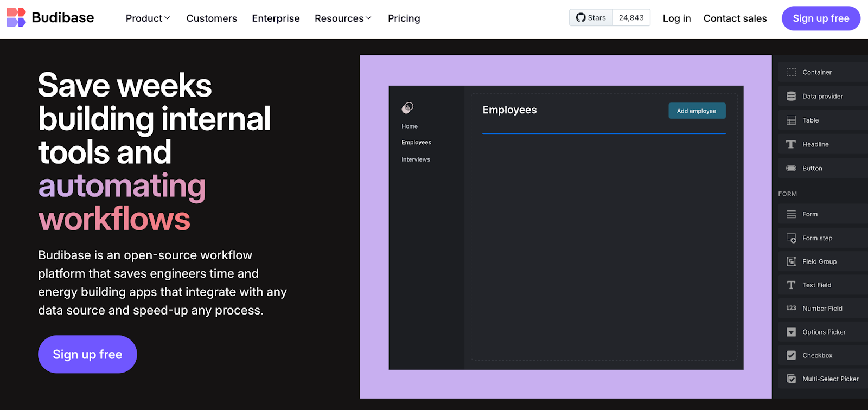Choose the Multi-Select Picker component

pyautogui.click(x=830, y=379)
